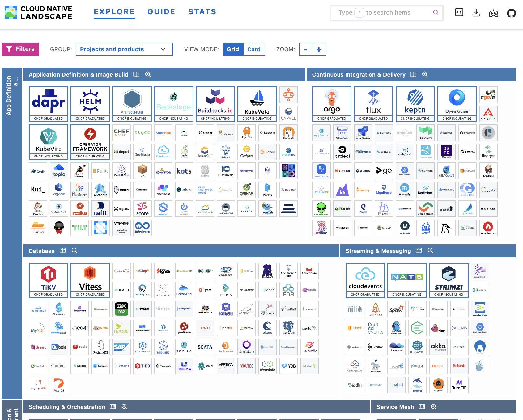Open the GitHub icon in header
Viewport: 523px width, 420px height.
click(512, 13)
